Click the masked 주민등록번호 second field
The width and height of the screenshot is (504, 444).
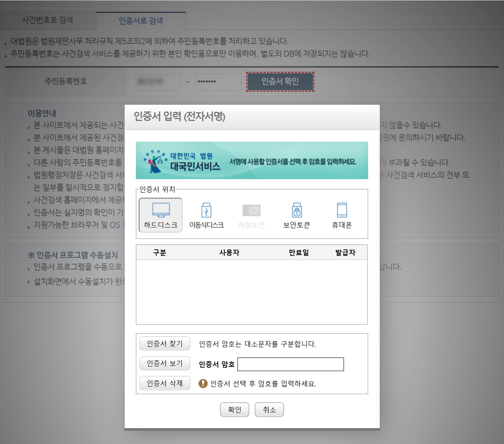(219, 82)
